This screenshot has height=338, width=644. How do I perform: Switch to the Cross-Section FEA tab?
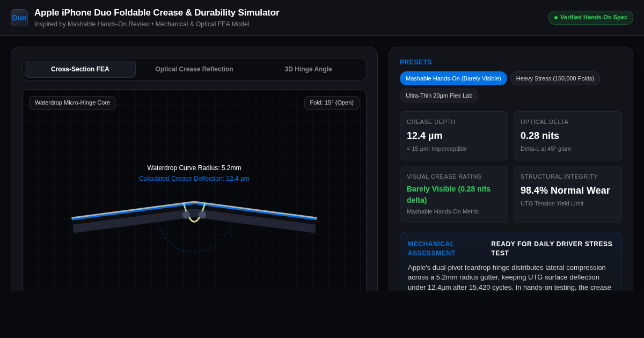(80, 69)
